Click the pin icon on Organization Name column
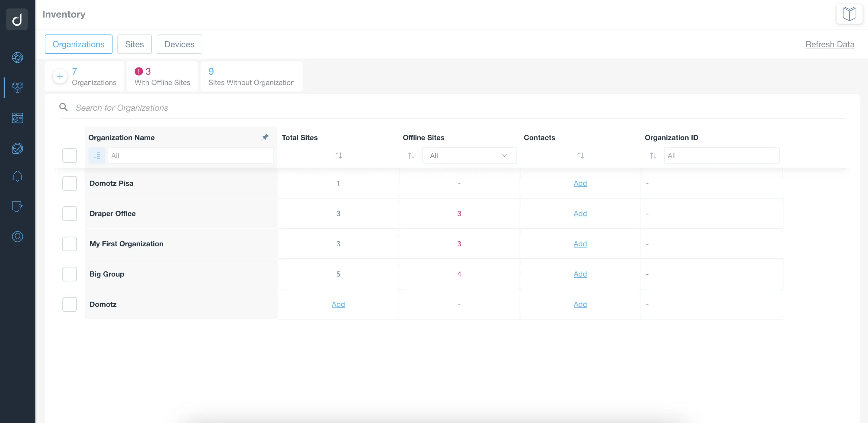Screen dimensions: 868x423 (x=265, y=137)
